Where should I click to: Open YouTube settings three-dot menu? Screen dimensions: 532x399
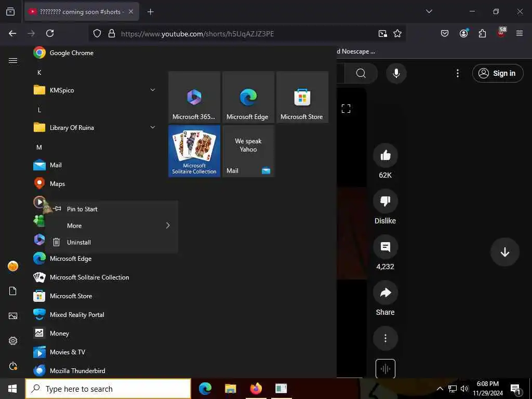(x=458, y=73)
